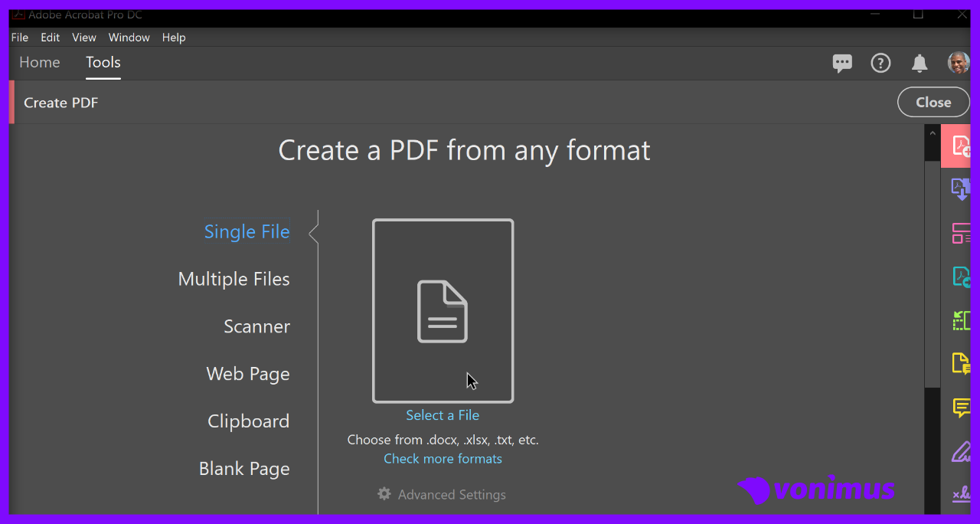The image size is (980, 524).
Task: Open the yellow Comment speech bubble tool
Action: [x=960, y=408]
